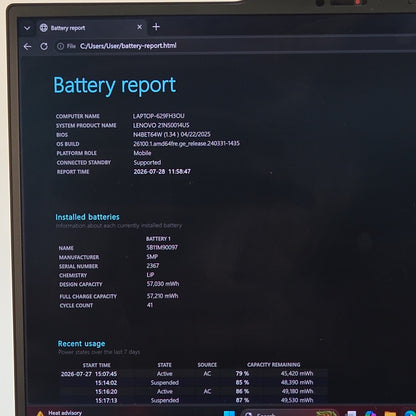Screen dimensions: 416x416
Task: Open a new tab with the plus icon
Action: (156, 27)
